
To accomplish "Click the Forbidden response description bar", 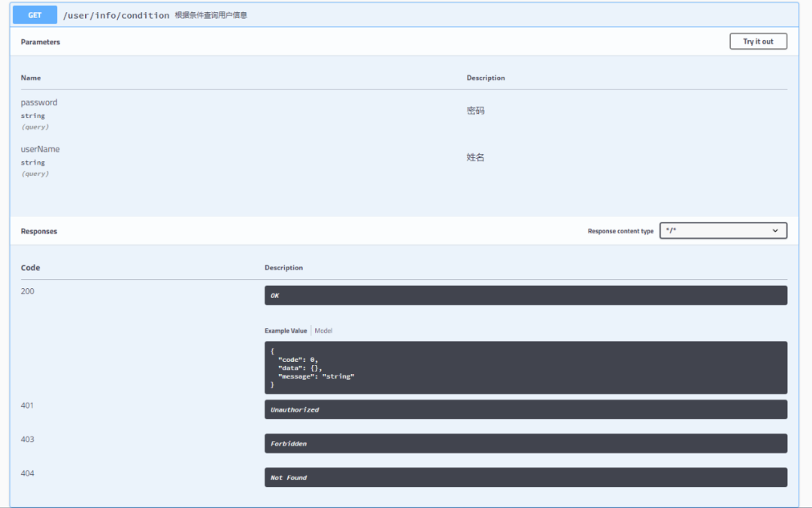I will coord(525,443).
